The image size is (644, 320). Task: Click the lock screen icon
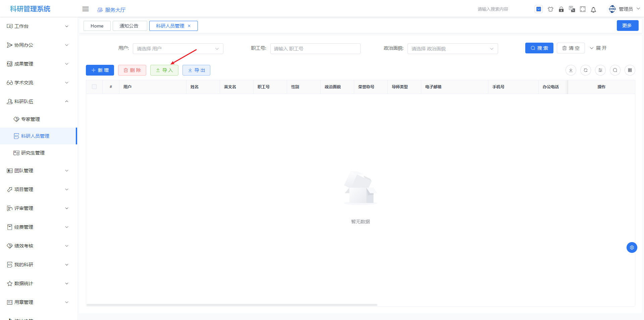point(561,9)
